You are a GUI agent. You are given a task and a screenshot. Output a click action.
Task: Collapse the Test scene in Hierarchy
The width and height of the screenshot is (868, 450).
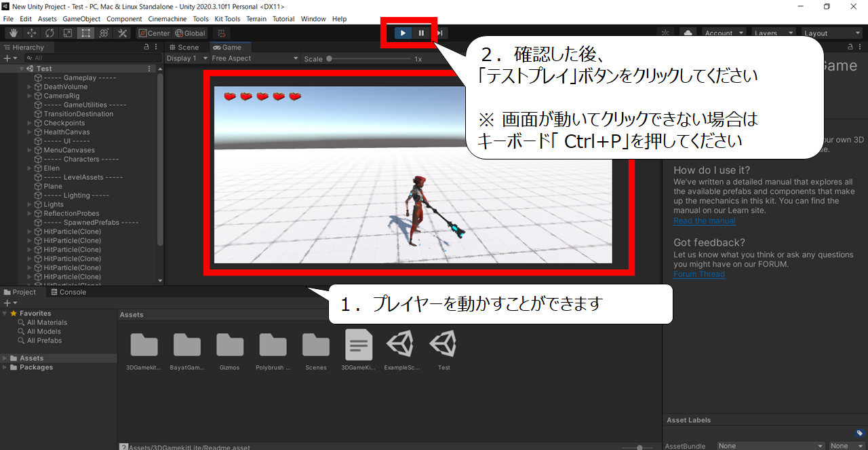(x=22, y=69)
